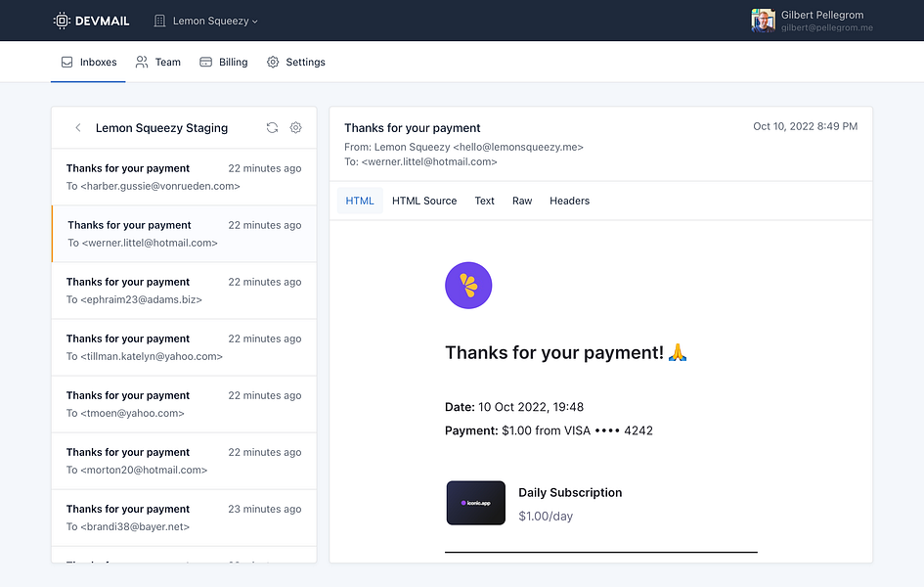Switch to the HTML Source tab
Image resolution: width=924 pixels, height=587 pixels.
pos(424,201)
